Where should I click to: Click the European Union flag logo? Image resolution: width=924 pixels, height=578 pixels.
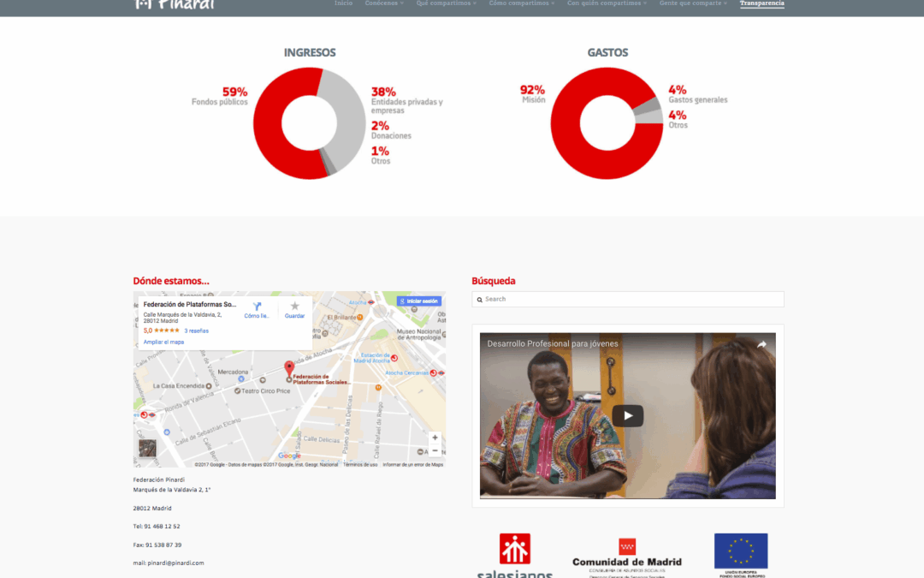(740, 554)
